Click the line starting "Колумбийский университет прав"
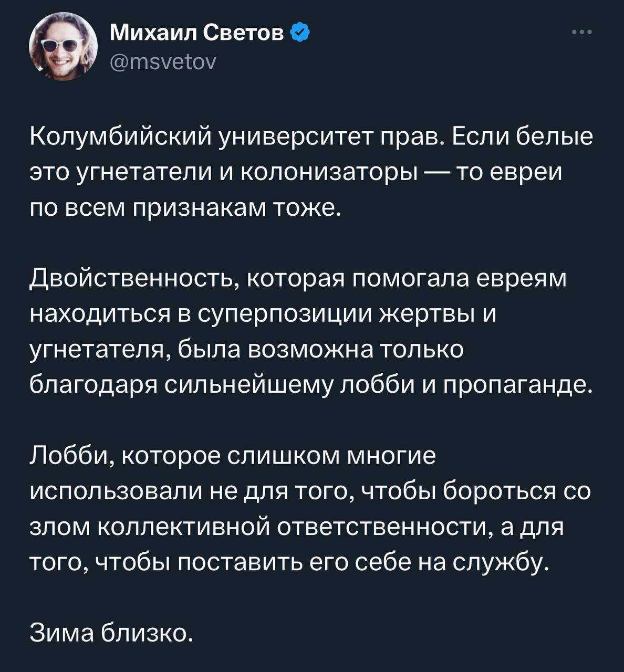 pyautogui.click(x=311, y=137)
